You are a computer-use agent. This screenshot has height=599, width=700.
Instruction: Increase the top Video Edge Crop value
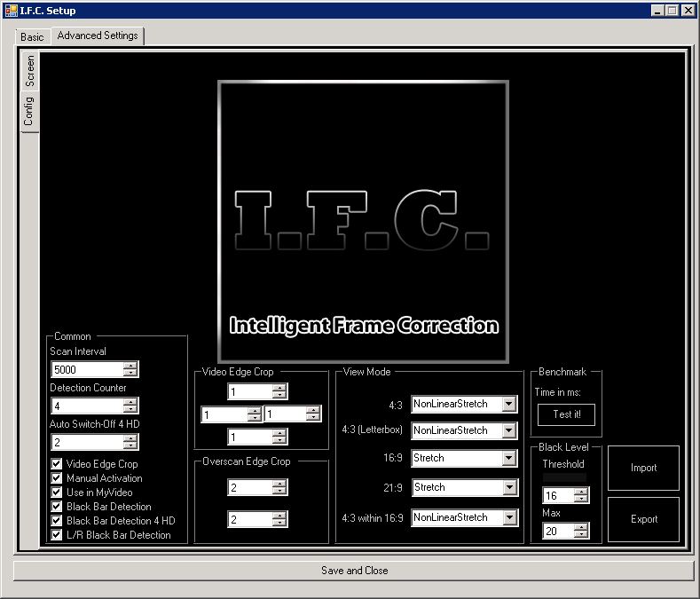coord(279,388)
